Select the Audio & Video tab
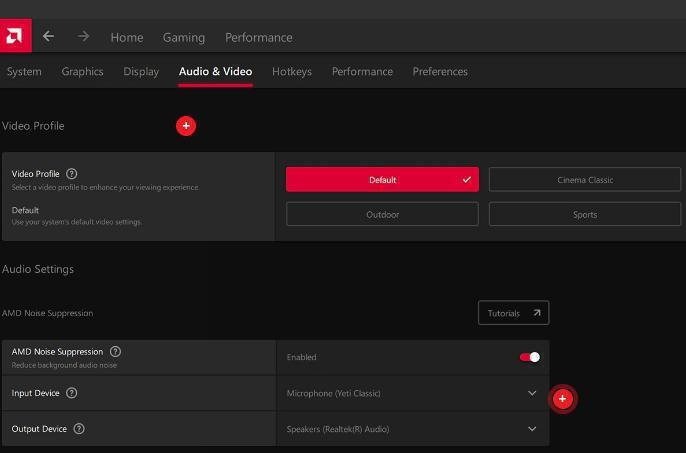The height and width of the screenshot is (453, 686). click(215, 72)
